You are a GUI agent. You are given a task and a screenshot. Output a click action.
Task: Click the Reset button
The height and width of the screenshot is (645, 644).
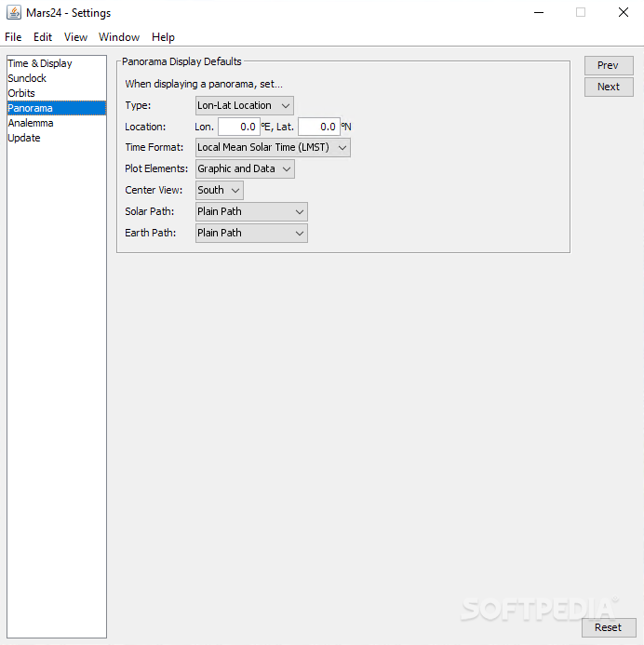click(609, 627)
